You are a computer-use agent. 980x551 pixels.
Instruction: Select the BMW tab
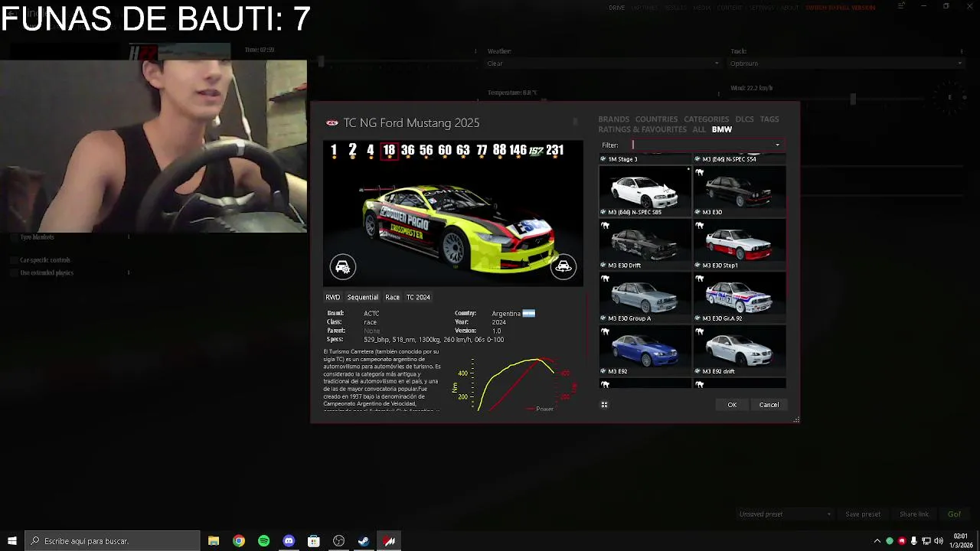pyautogui.click(x=721, y=129)
